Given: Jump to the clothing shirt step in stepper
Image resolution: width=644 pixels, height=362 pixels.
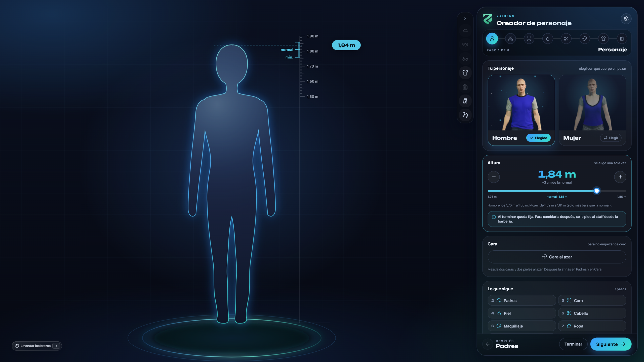Looking at the screenshot, I should coord(603,39).
